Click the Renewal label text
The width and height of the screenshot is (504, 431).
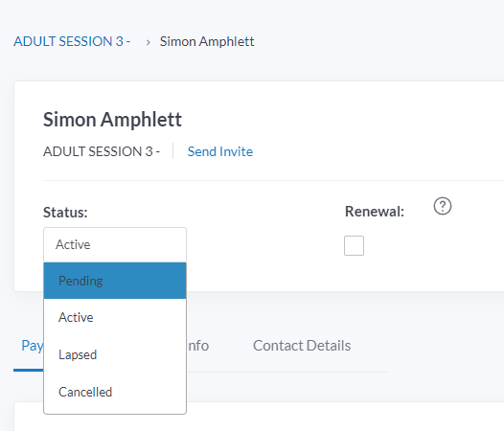[375, 212]
